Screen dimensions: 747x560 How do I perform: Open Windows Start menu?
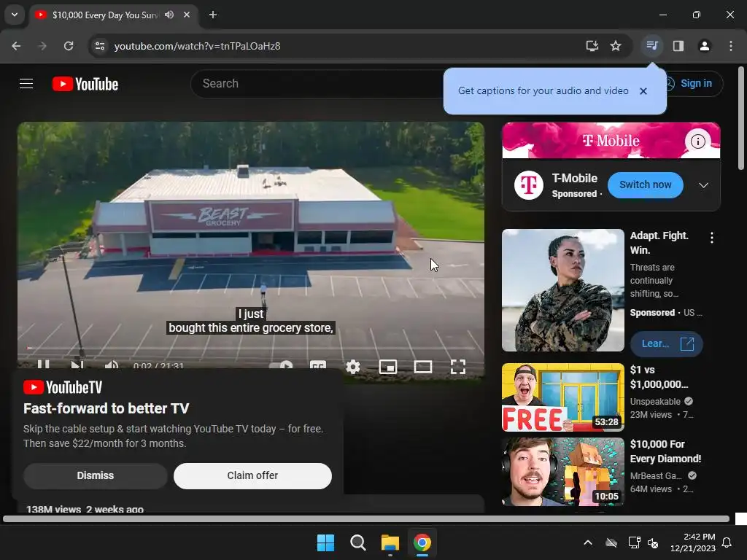[326, 542]
